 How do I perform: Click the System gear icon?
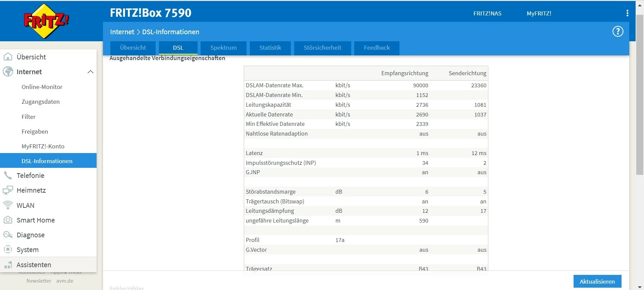[x=8, y=249]
